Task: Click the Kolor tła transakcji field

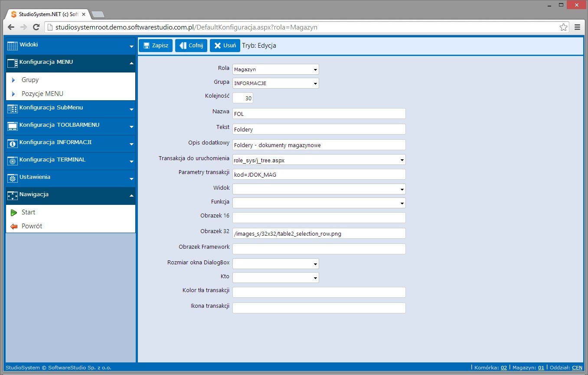Action: pyautogui.click(x=319, y=293)
